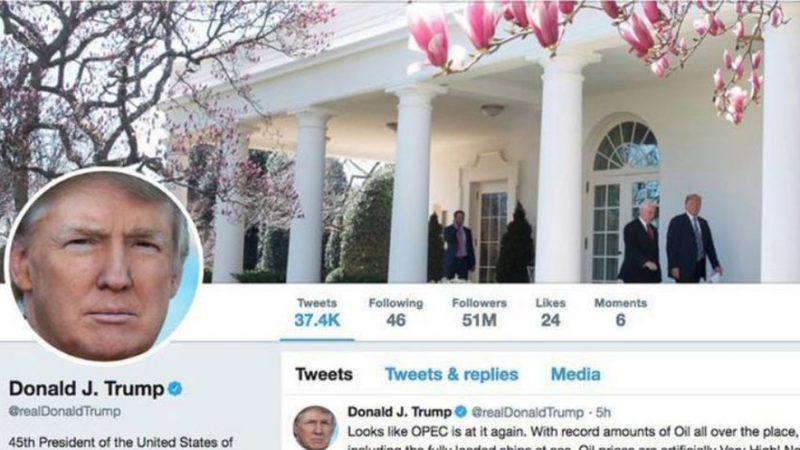
Task: Click Donald J. Trump name in the tweet
Action: pyautogui.click(x=399, y=411)
